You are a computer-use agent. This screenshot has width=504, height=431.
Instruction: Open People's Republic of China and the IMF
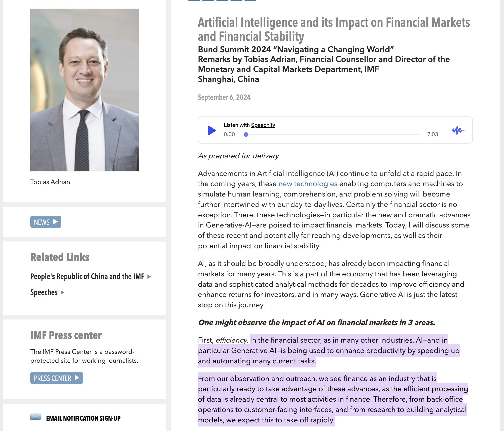coord(87,276)
